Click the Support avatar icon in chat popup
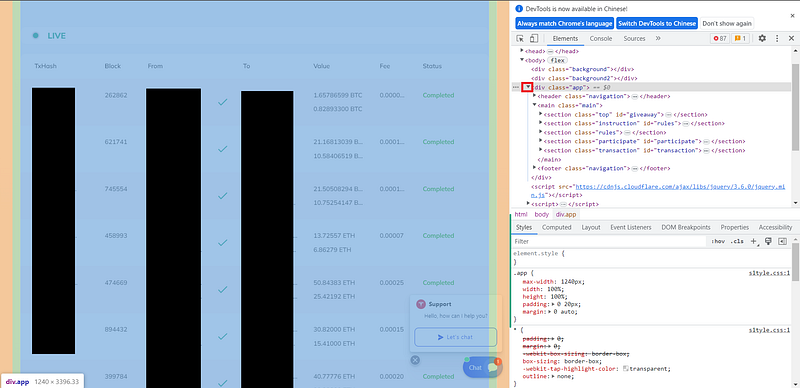This screenshot has height=388, width=800. 421,304
